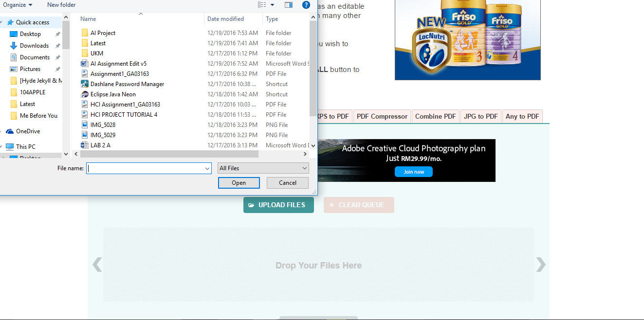Switch to Any to PDF tab
The width and height of the screenshot is (644, 320).
pyautogui.click(x=522, y=116)
